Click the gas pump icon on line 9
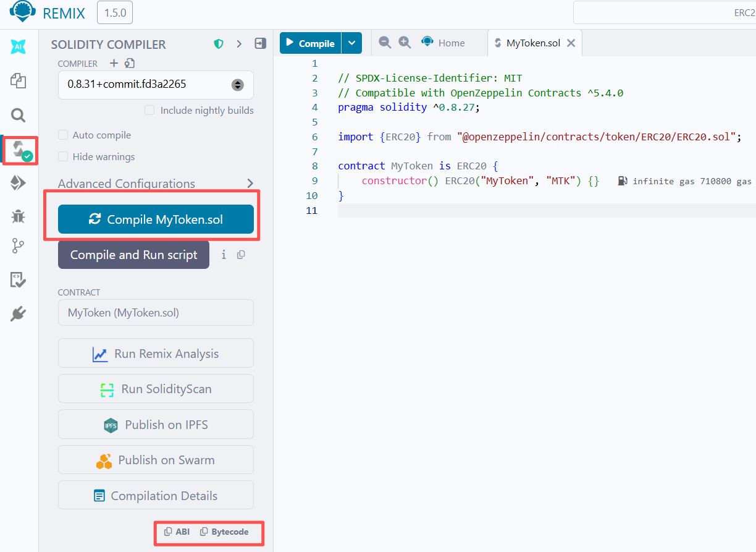This screenshot has height=552, width=756. pyautogui.click(x=623, y=181)
